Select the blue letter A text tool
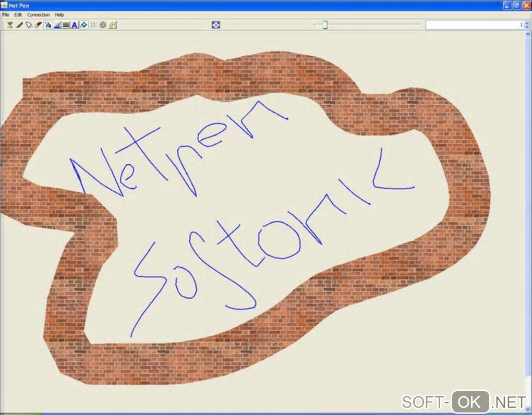The width and height of the screenshot is (532, 415). pos(75,25)
